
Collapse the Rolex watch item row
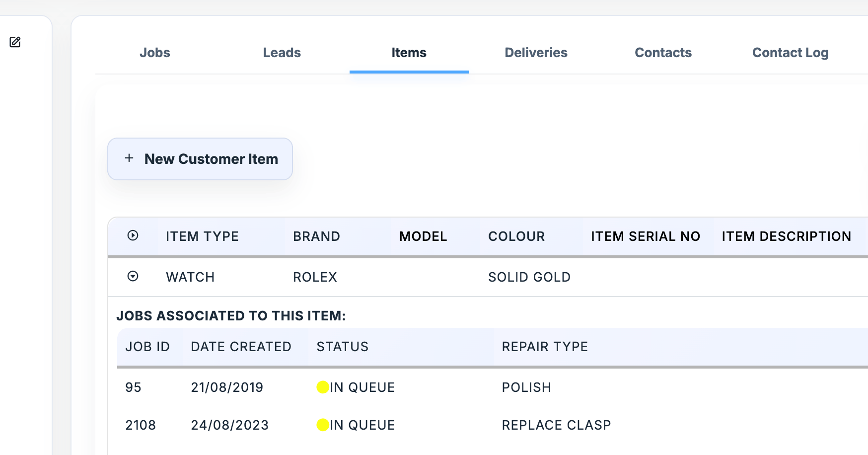133,276
